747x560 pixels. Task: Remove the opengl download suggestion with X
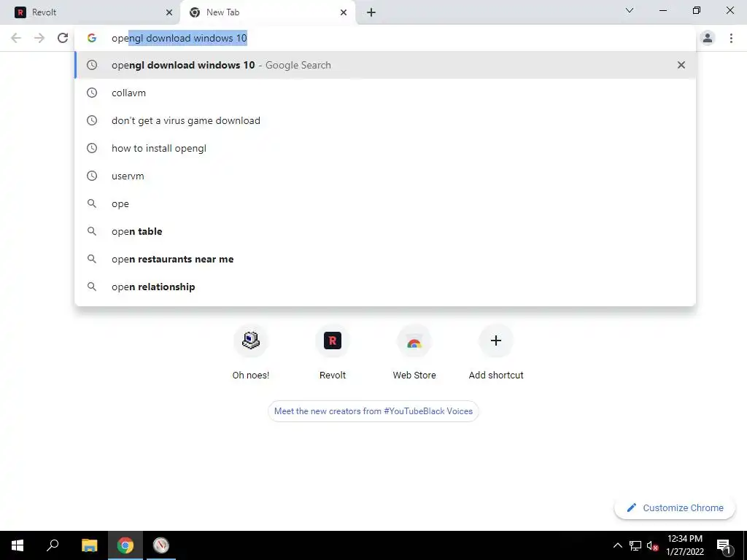[x=681, y=65]
